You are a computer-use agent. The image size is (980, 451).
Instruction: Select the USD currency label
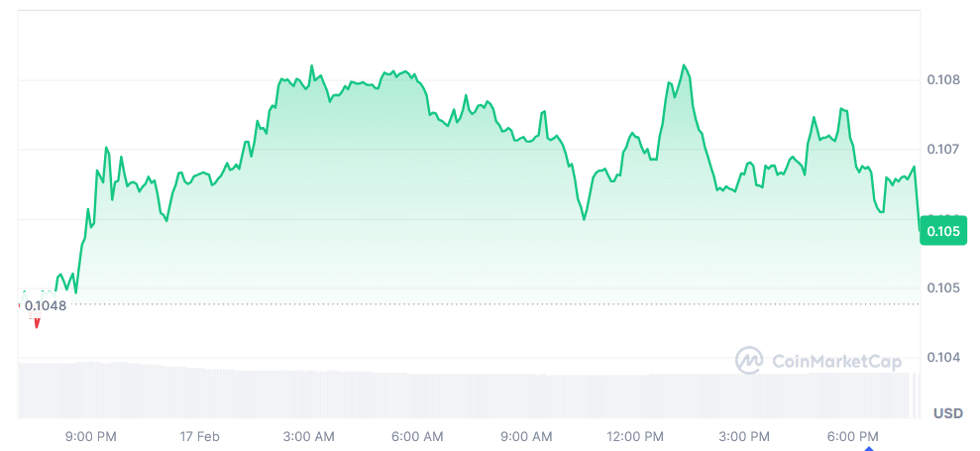(x=948, y=413)
